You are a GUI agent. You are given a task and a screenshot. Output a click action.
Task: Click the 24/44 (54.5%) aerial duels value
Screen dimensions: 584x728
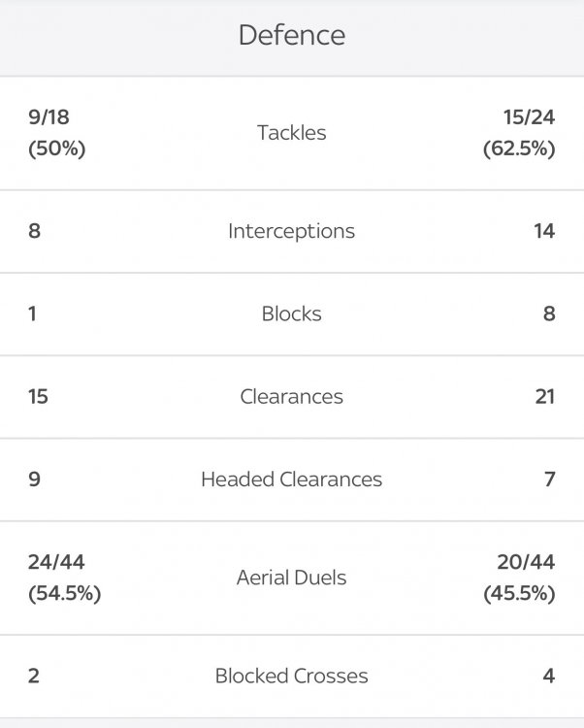pyautogui.click(x=64, y=578)
